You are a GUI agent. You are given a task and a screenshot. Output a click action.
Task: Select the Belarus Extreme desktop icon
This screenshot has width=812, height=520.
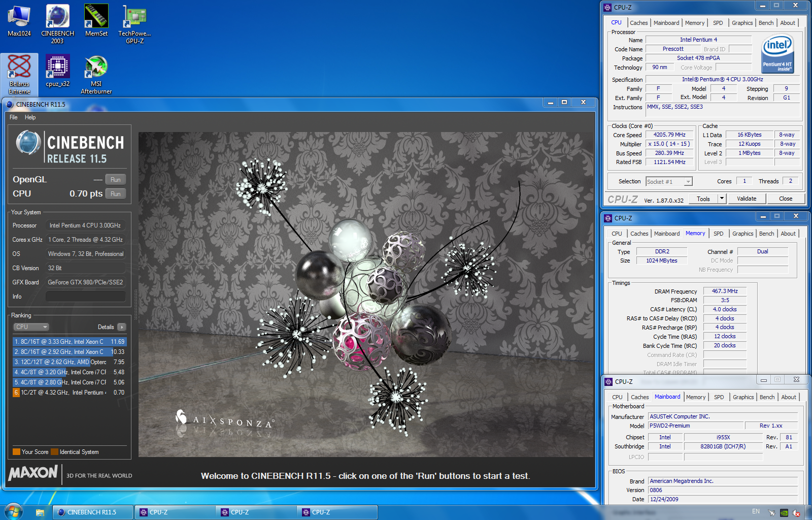click(x=19, y=75)
